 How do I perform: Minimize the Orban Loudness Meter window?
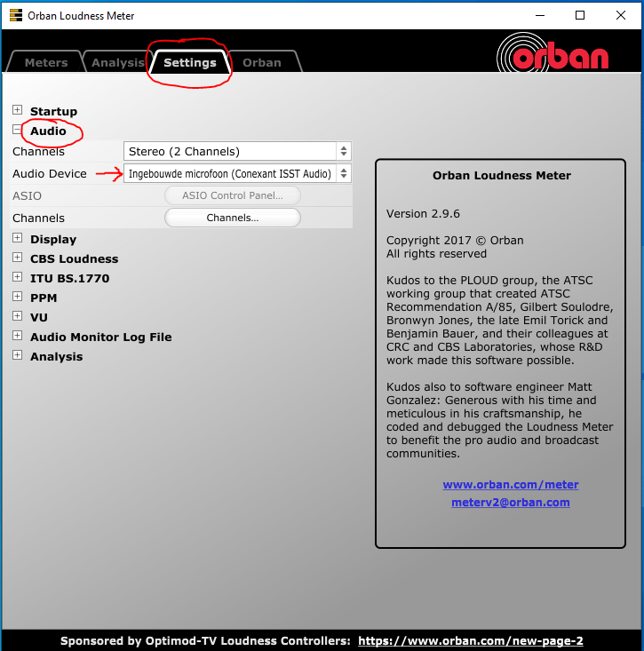point(540,15)
